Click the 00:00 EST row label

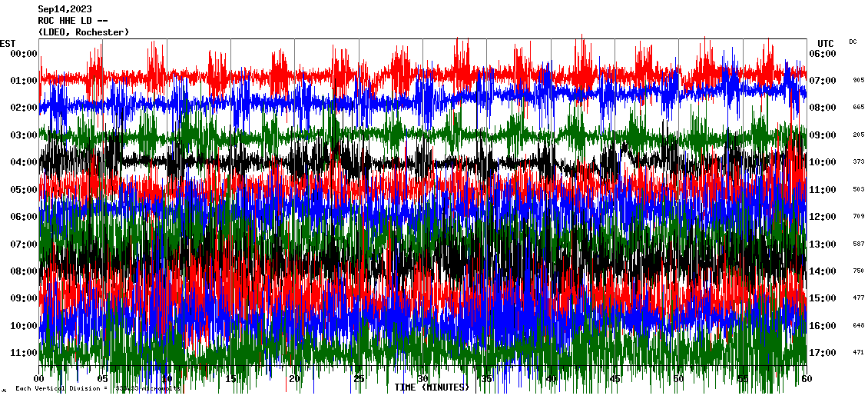(x=23, y=54)
